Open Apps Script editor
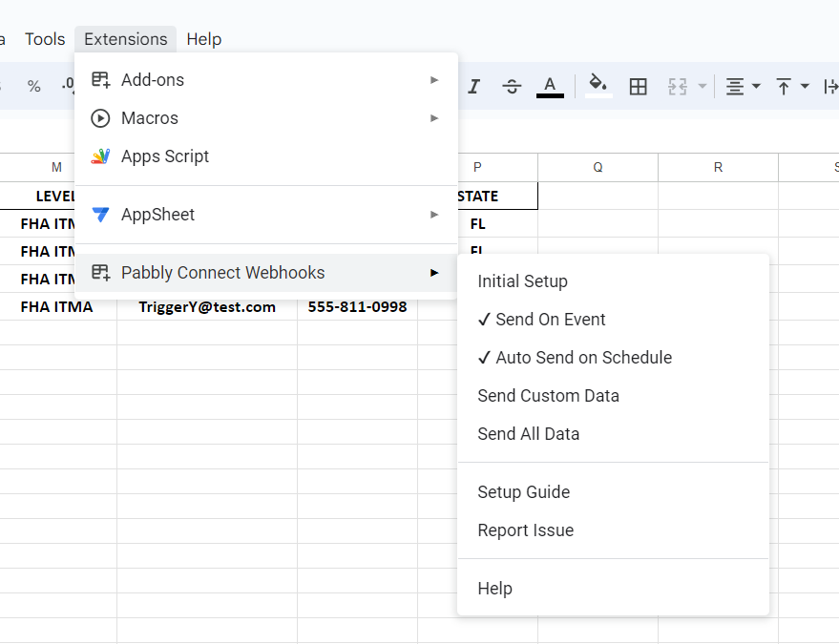 [266, 156]
